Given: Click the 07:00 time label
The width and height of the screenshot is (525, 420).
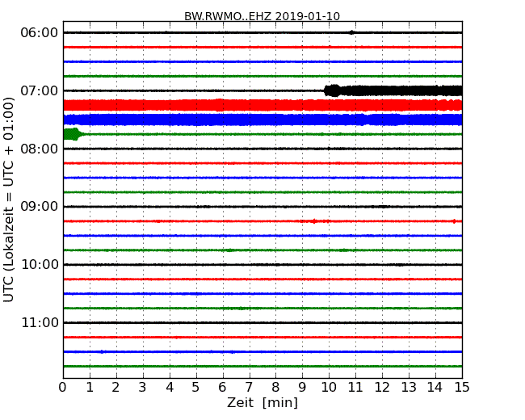Looking at the screenshot, I should pos(40,90).
